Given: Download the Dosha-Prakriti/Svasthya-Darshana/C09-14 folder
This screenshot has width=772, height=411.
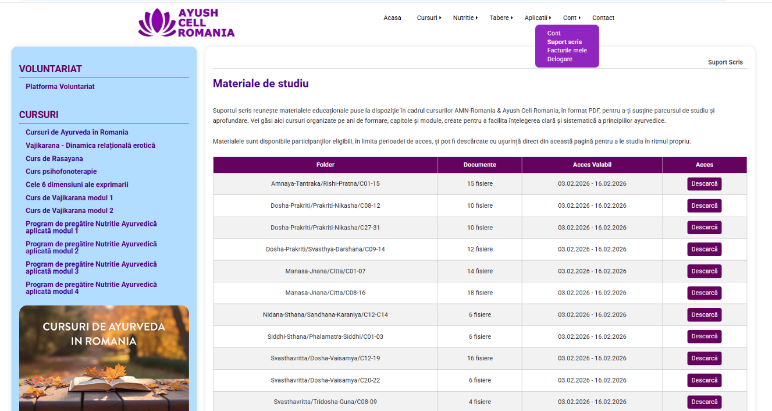Looking at the screenshot, I should point(704,249).
